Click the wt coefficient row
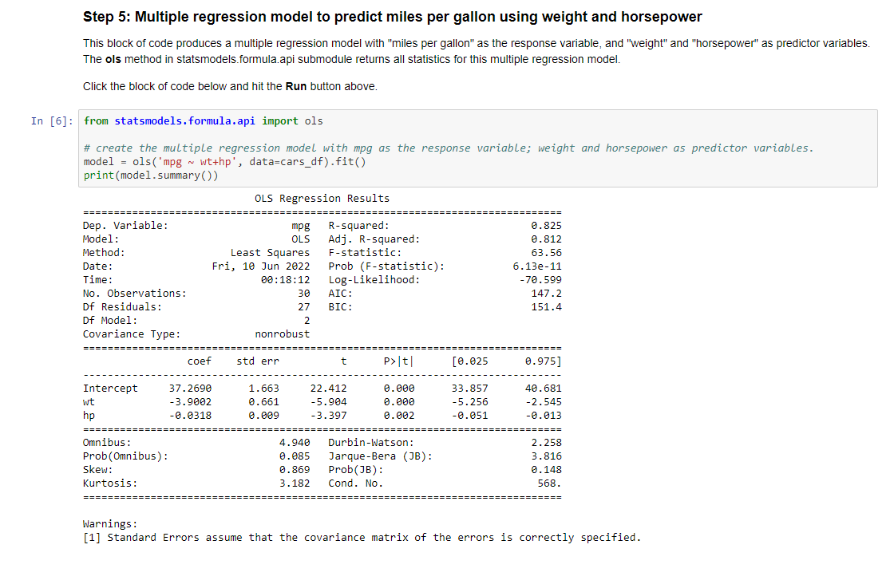The width and height of the screenshot is (890, 588). pyautogui.click(x=239, y=401)
